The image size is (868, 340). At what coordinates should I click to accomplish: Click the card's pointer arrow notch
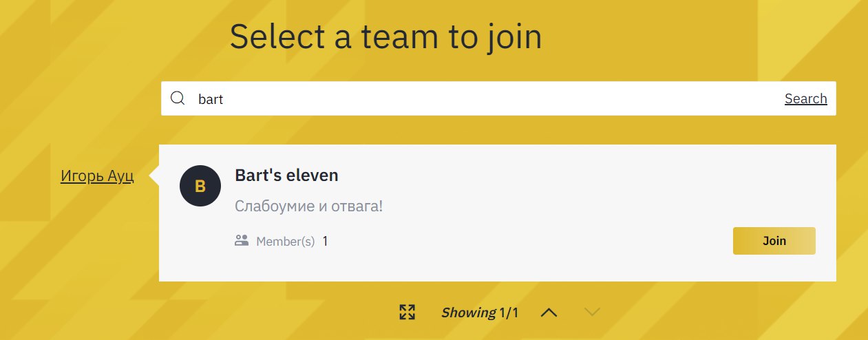[x=154, y=177]
